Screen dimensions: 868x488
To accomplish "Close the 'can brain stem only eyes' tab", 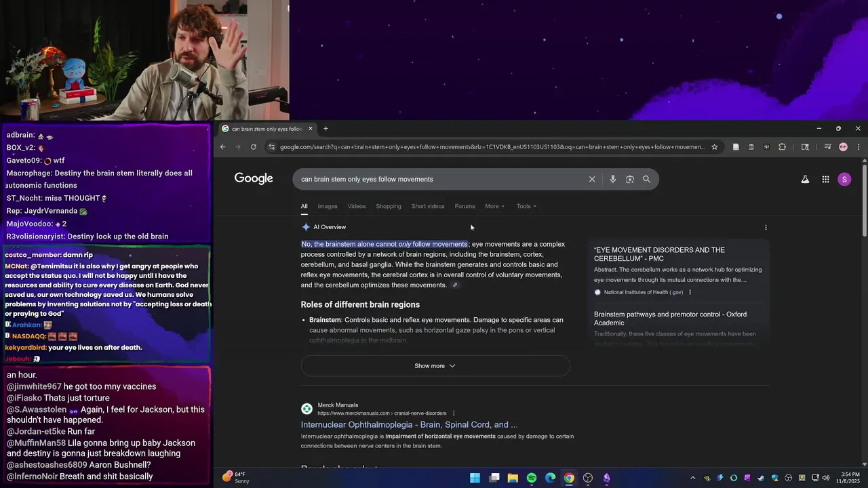I will point(311,129).
